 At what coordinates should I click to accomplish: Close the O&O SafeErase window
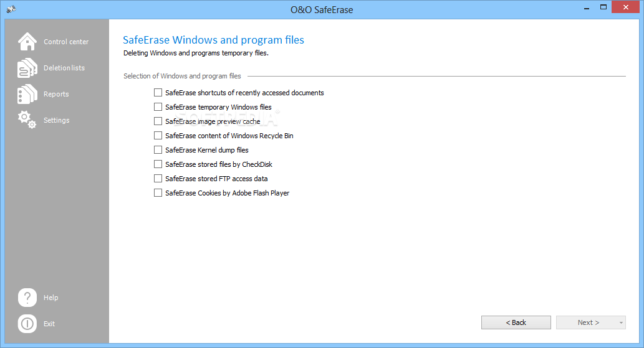pos(626,7)
